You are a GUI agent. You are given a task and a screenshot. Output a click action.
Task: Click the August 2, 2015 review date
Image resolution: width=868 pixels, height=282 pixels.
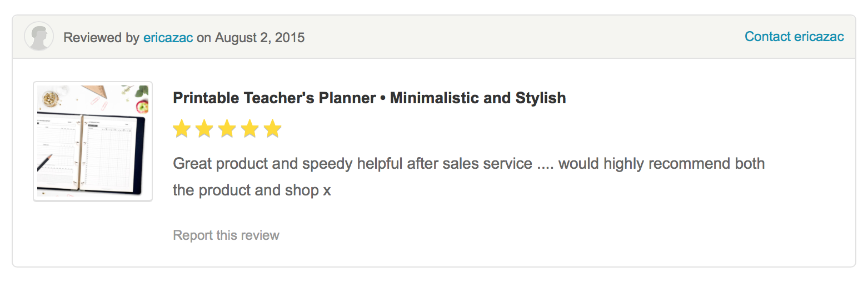pos(260,38)
